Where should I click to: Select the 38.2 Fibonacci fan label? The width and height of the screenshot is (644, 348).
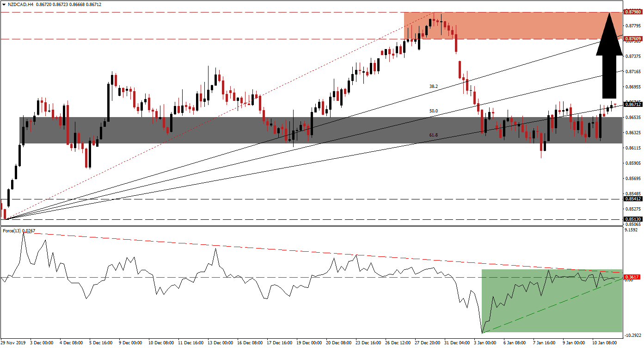pyautogui.click(x=434, y=86)
